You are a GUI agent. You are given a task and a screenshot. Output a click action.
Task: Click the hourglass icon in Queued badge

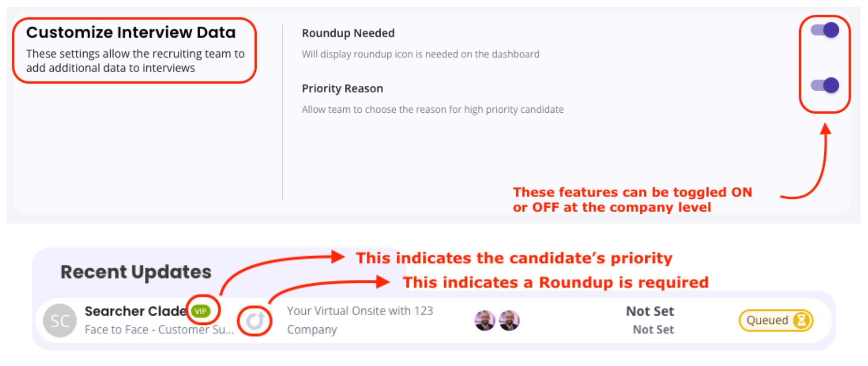tap(801, 320)
